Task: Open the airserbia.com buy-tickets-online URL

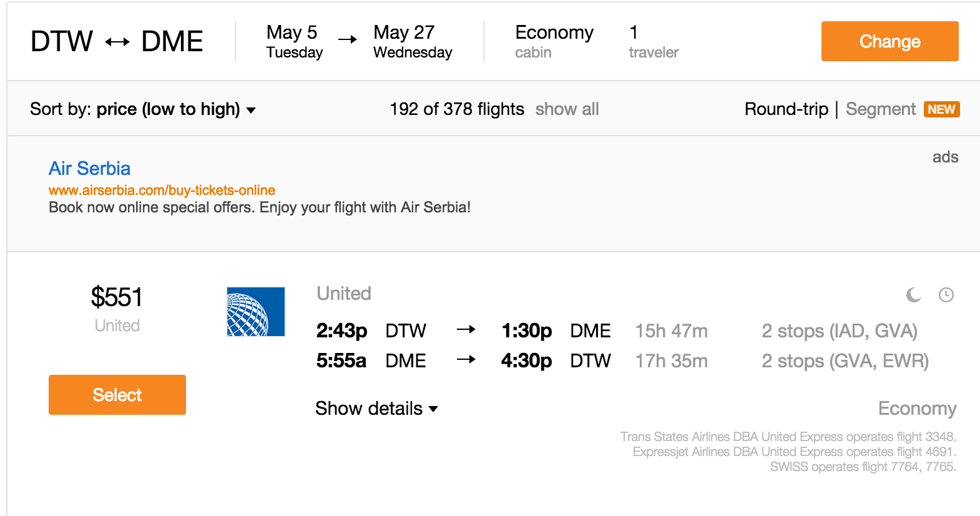Action: tap(162, 190)
